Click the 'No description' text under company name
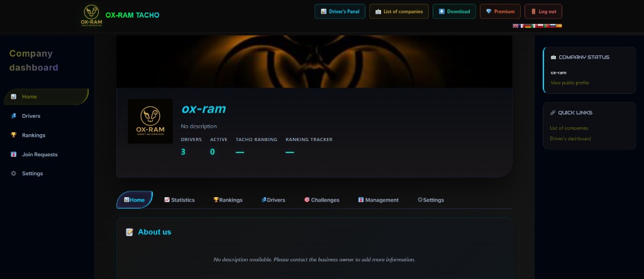The width and height of the screenshot is (644, 279). pyautogui.click(x=199, y=127)
